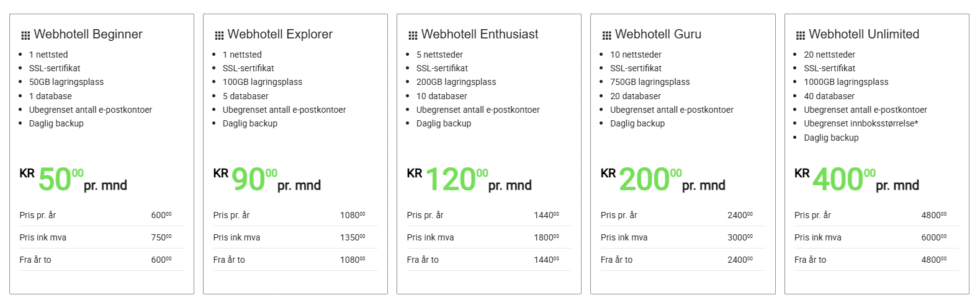Screen dimensions: 980x308
Task: Click the grid icon beside Webhotell Enthusiast
Action: pos(413,35)
